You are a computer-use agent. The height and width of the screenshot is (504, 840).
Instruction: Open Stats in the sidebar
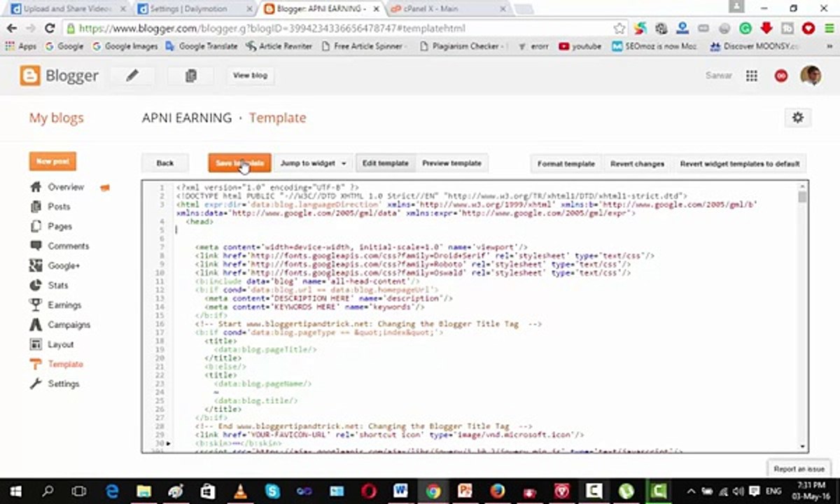pyautogui.click(x=58, y=286)
